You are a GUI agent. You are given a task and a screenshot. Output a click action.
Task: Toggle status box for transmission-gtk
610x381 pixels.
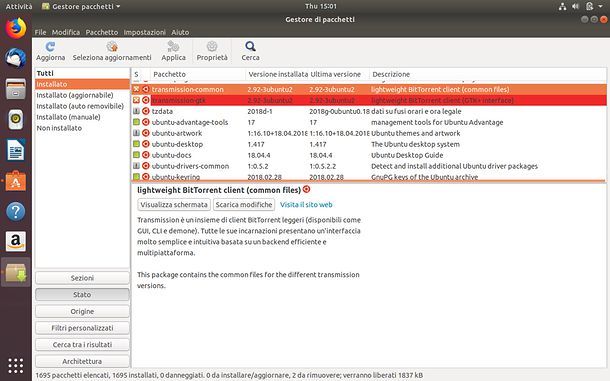point(136,100)
